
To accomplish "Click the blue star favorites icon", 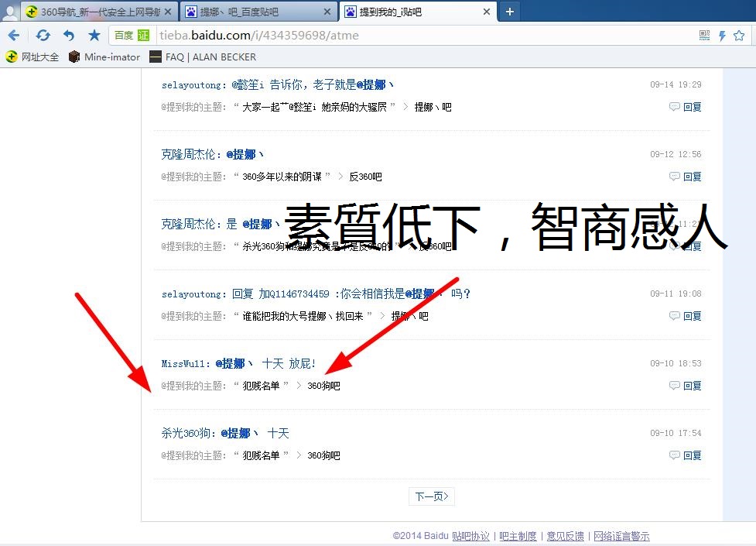I will (x=94, y=35).
